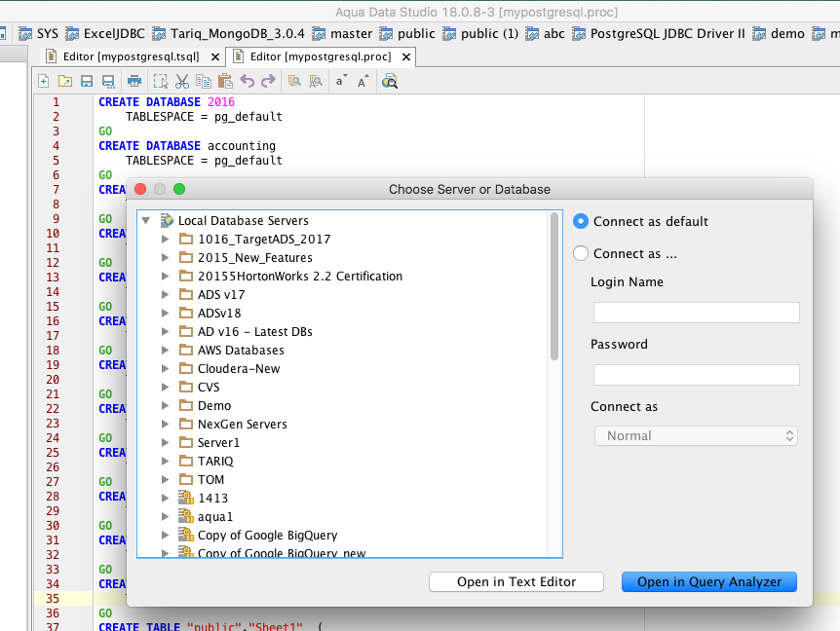Click the lowercase conversion icon
This screenshot has height=631, width=840.
click(x=341, y=81)
